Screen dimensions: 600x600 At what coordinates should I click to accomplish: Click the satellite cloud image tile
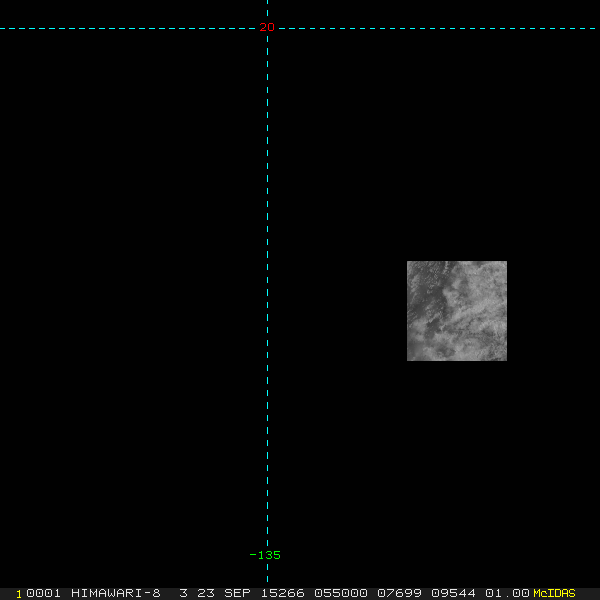[x=457, y=311]
